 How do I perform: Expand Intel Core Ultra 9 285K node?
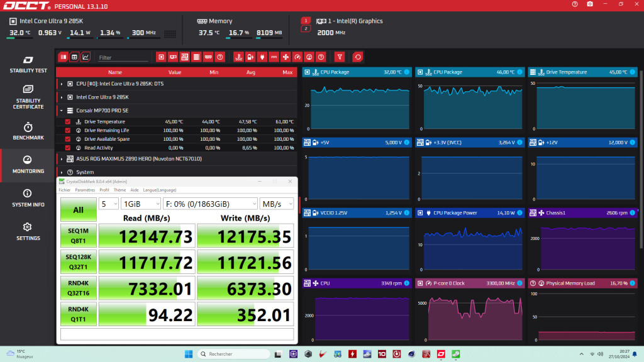(62, 97)
